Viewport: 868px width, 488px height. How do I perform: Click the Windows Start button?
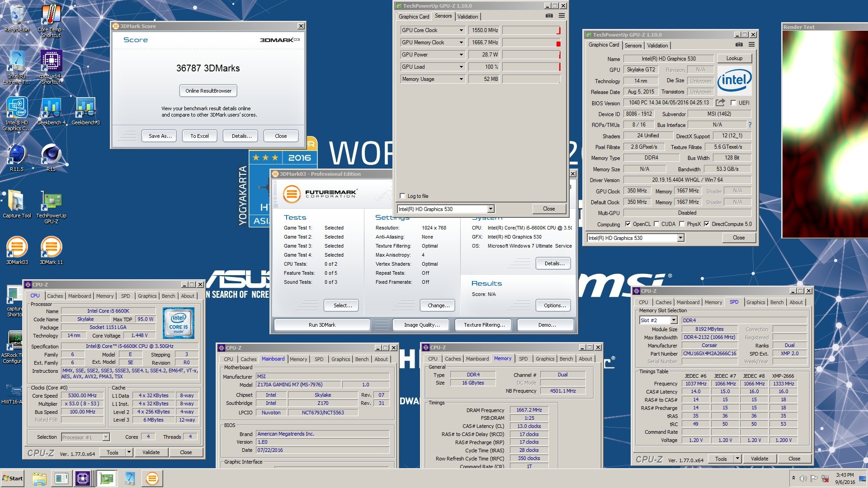pos(12,479)
